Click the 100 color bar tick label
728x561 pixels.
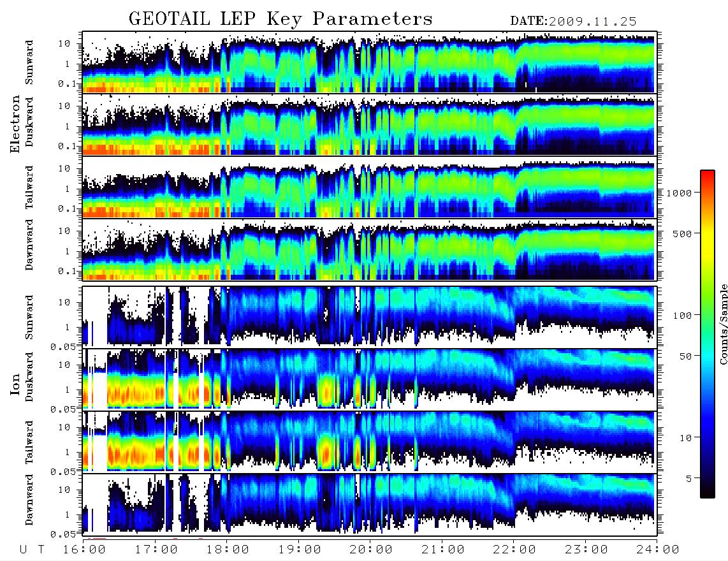tap(682, 316)
